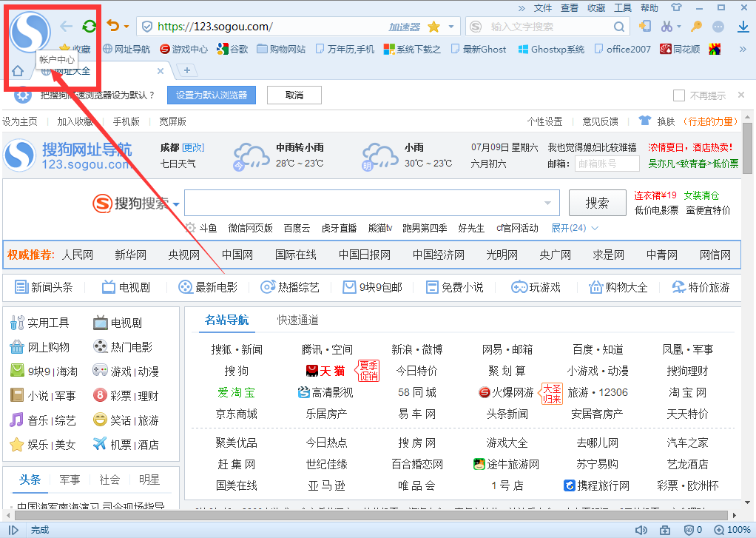Click the 机票|酒店 airplane icon
The height and width of the screenshot is (538, 756).
[99, 444]
